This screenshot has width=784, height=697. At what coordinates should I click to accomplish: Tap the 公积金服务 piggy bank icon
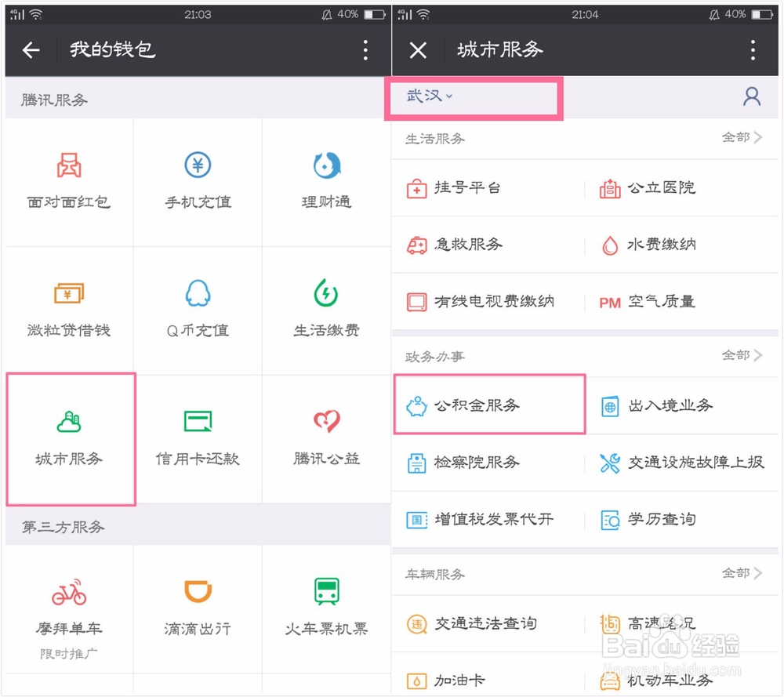(416, 406)
